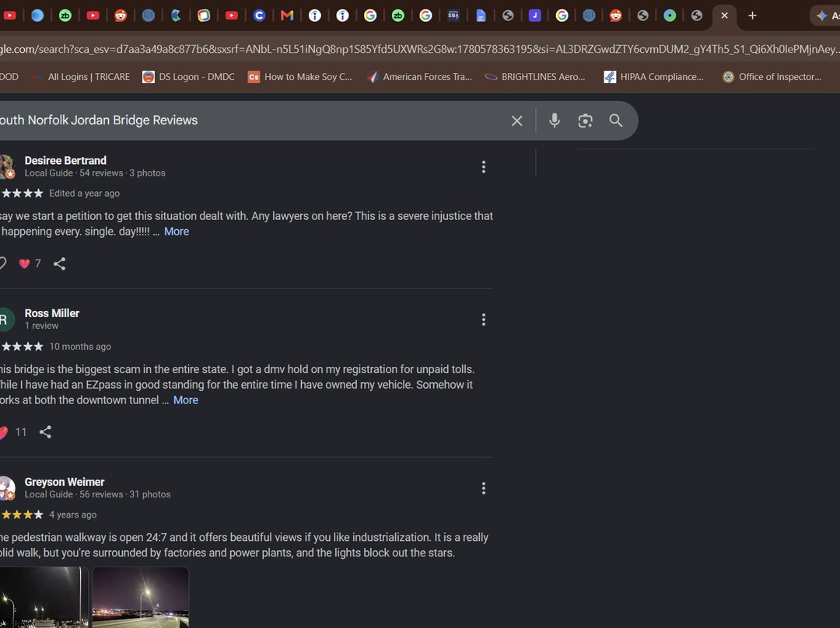The height and width of the screenshot is (628, 840).
Task: Like Desiree Bertrand's review heart
Action: [24, 263]
